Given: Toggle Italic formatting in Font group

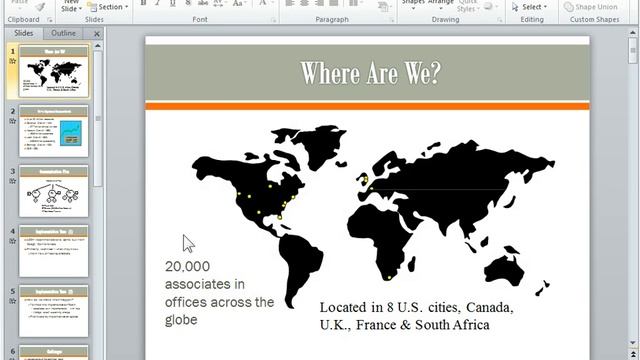Looking at the screenshot, I should click(158, 3).
